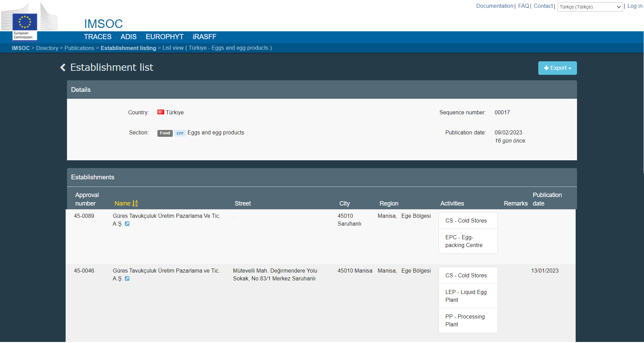Click the Log in link
Viewport: 644px width, 343px height.
coord(634,6)
